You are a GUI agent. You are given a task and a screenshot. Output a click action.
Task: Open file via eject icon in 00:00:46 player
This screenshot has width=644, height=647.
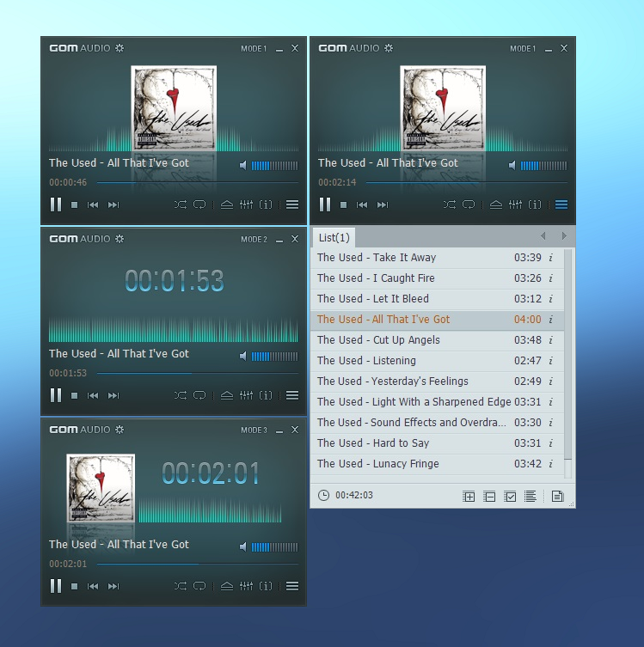click(x=227, y=204)
